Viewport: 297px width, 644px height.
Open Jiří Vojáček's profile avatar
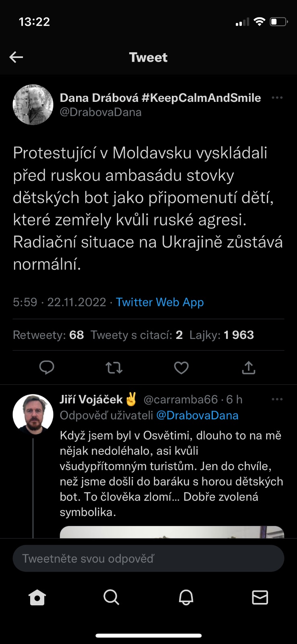[x=33, y=414]
